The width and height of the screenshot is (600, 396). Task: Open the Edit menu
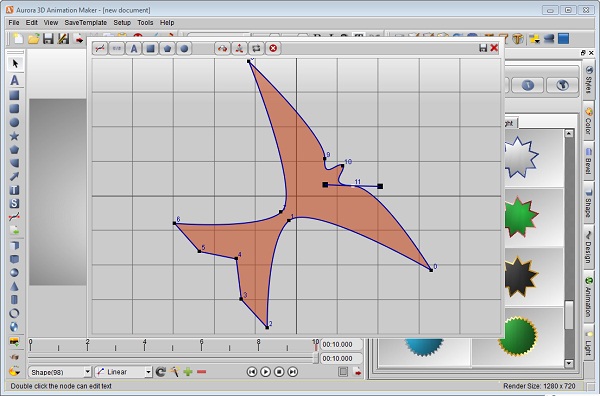[31, 23]
